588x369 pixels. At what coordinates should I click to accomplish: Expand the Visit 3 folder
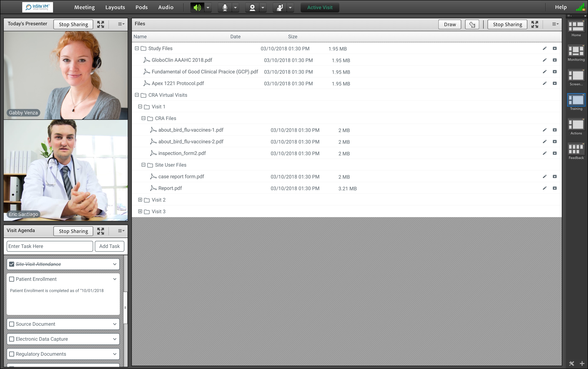click(x=140, y=212)
